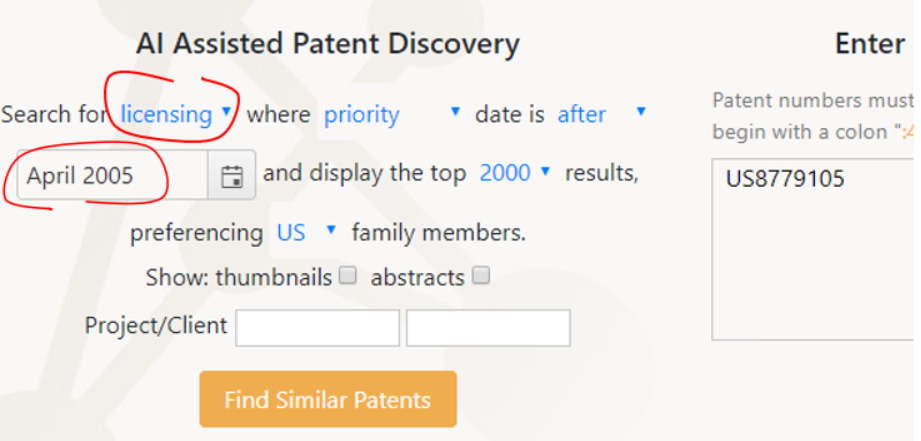Click the patent numbers box containing US8779105
This screenshot has width=921, height=441.
coord(814,249)
